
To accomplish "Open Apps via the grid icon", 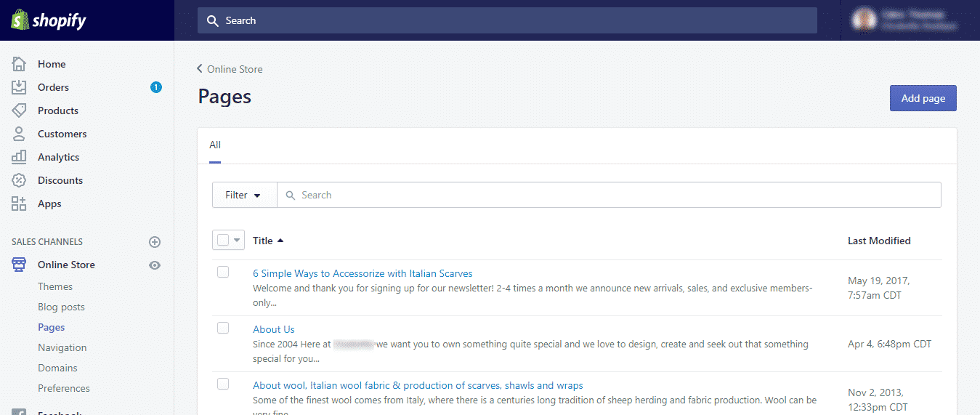I will coord(19,204).
